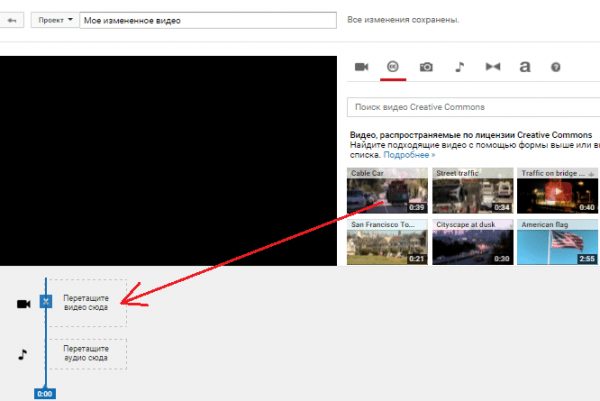The height and width of the screenshot is (401, 600).
Task: Open the Проект dropdown menu
Action: tap(55, 20)
